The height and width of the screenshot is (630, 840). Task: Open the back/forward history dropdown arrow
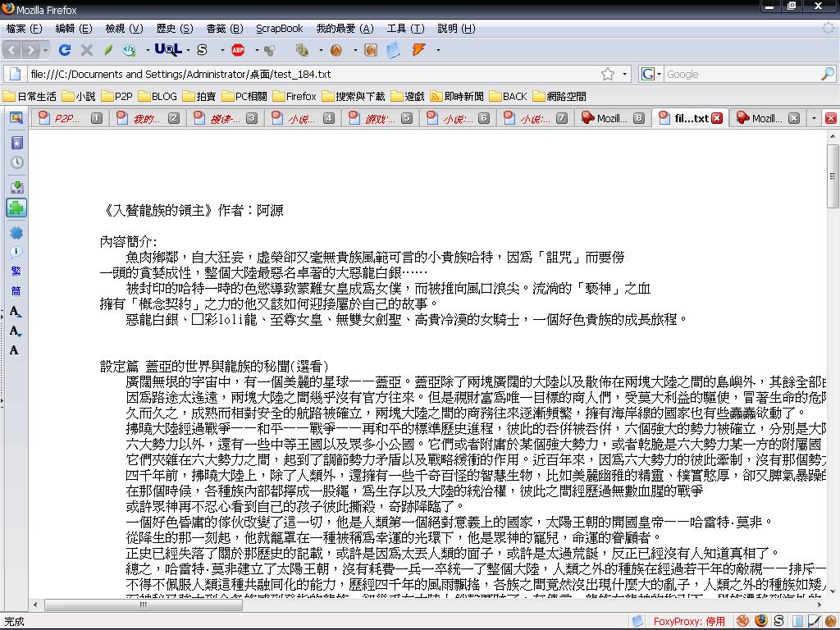pos(44,50)
